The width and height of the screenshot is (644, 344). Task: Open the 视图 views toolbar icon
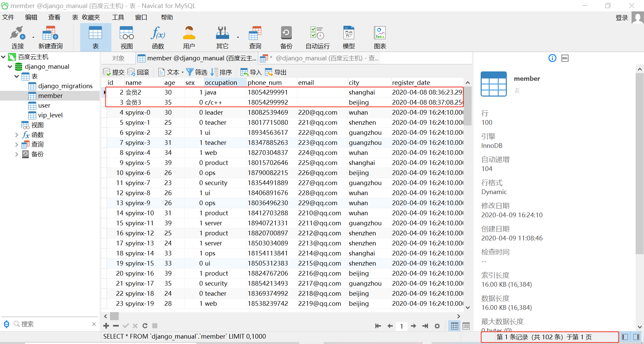[126, 37]
